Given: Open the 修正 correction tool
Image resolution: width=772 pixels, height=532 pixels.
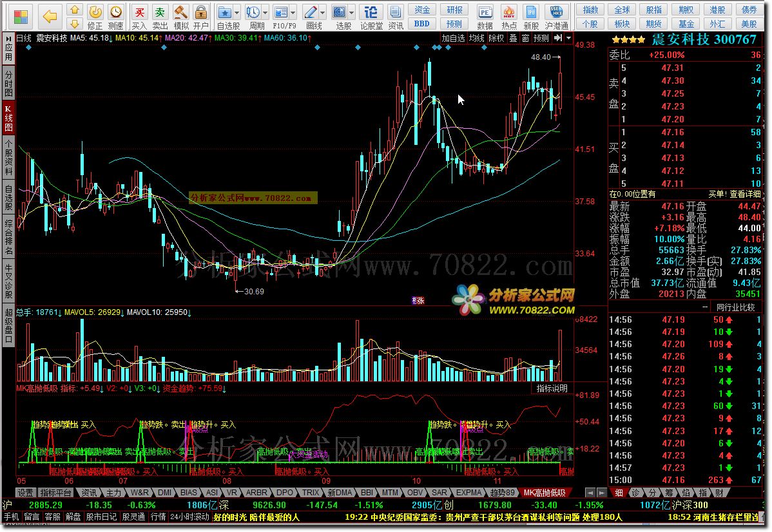Looking at the screenshot, I should coord(95,17).
